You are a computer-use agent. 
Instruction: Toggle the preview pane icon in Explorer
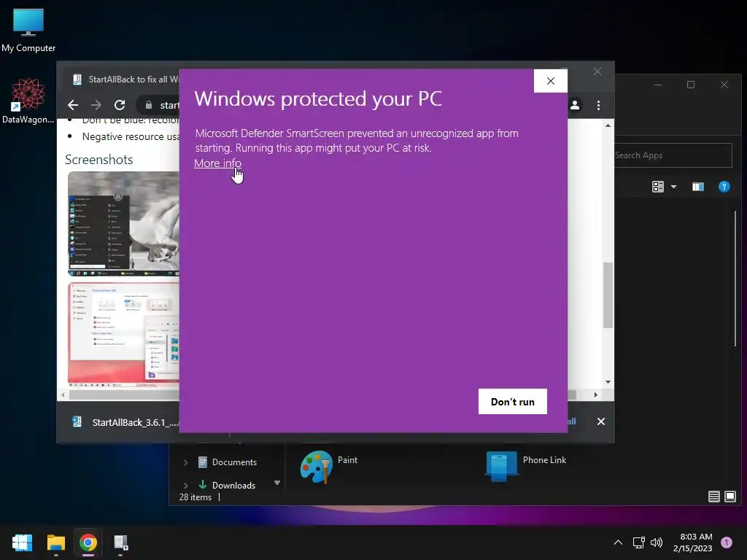coord(698,187)
